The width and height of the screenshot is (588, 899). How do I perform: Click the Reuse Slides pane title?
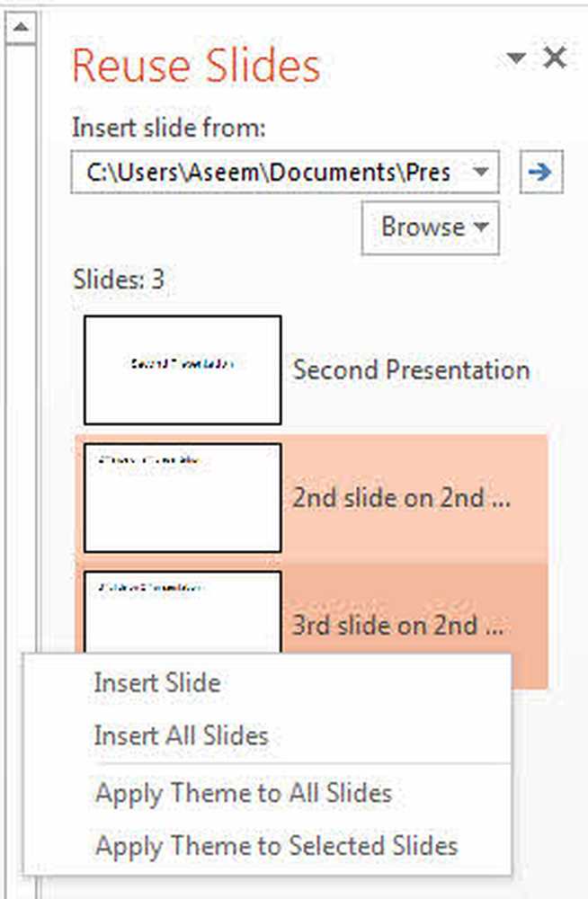point(196,66)
